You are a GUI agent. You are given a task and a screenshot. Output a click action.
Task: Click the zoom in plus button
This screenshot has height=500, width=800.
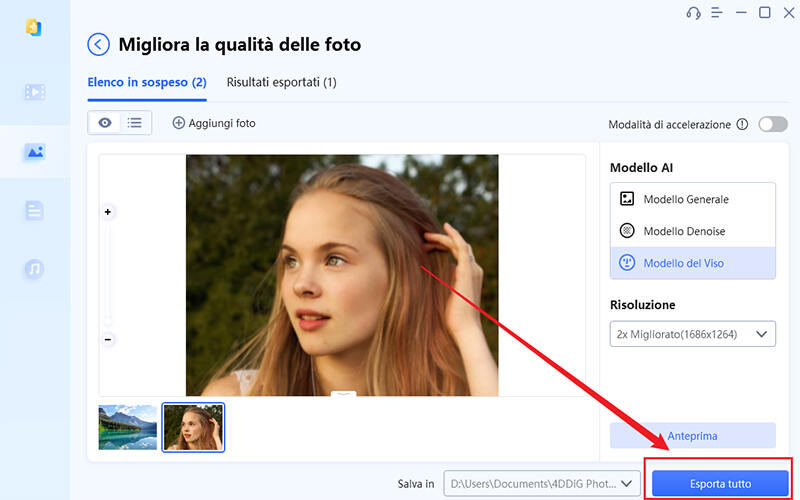(x=108, y=212)
